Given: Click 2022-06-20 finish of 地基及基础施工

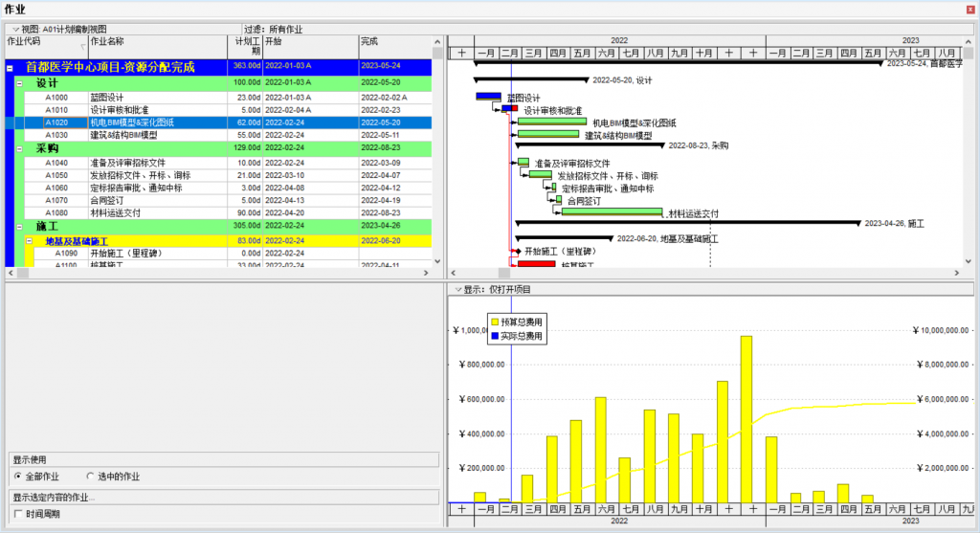Looking at the screenshot, I should pyautogui.click(x=381, y=241).
